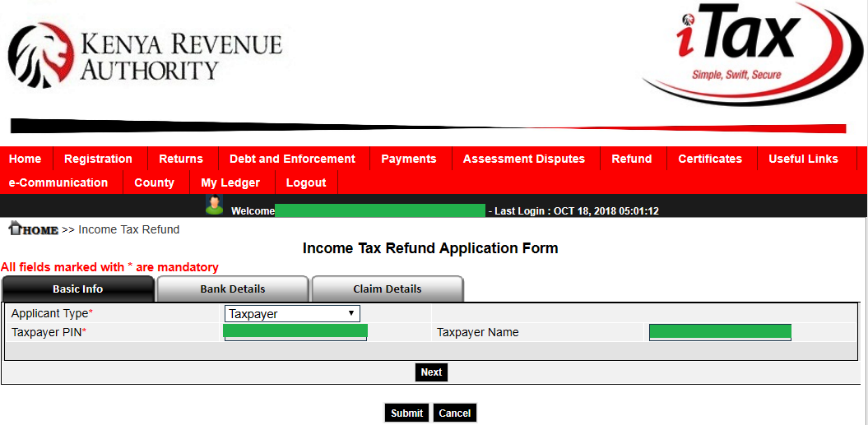This screenshot has height=425, width=868.
Task: Click the Taxpayer Name field
Action: coord(720,333)
